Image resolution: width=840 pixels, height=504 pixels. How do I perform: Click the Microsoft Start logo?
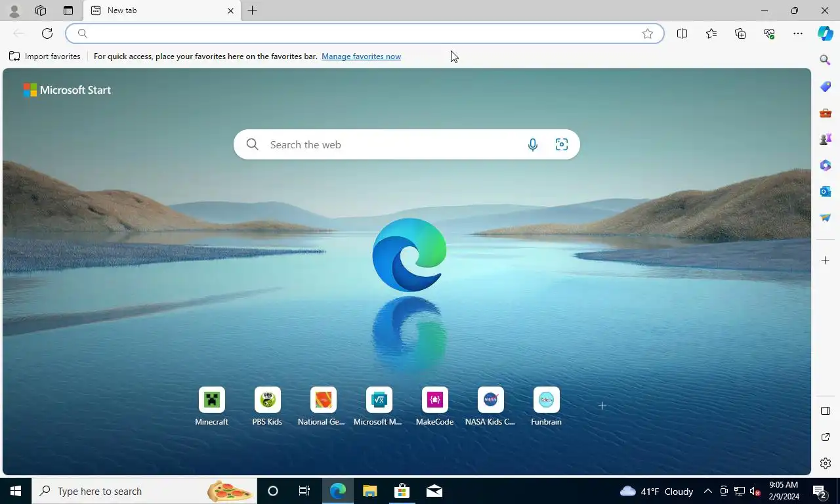click(67, 90)
